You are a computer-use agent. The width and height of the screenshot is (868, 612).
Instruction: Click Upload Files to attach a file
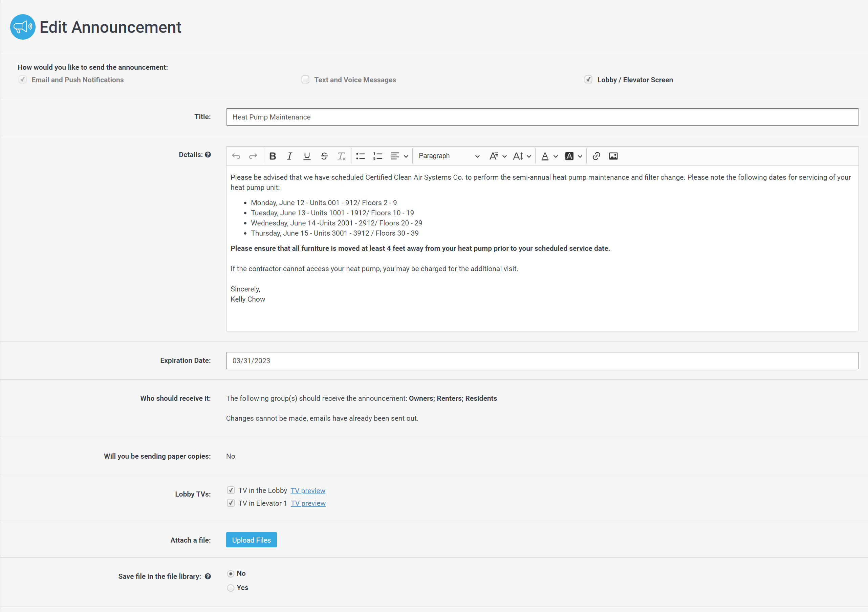[x=251, y=540]
